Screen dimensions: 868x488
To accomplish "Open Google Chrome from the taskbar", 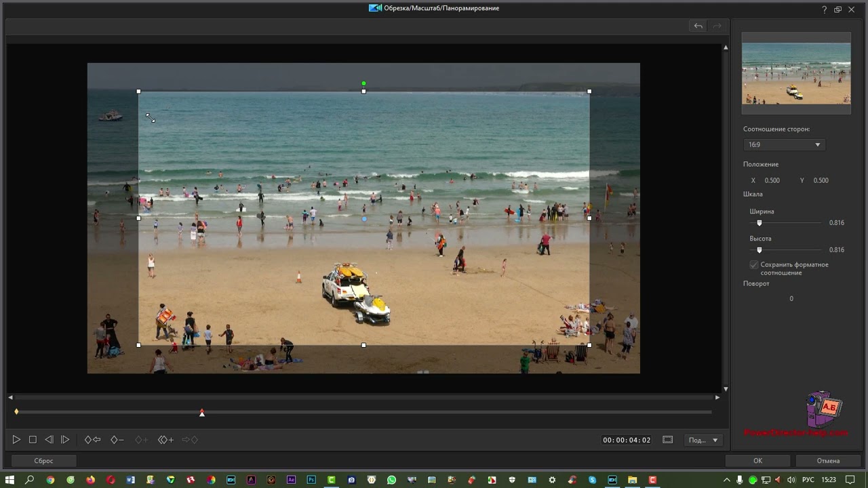I will (50, 480).
